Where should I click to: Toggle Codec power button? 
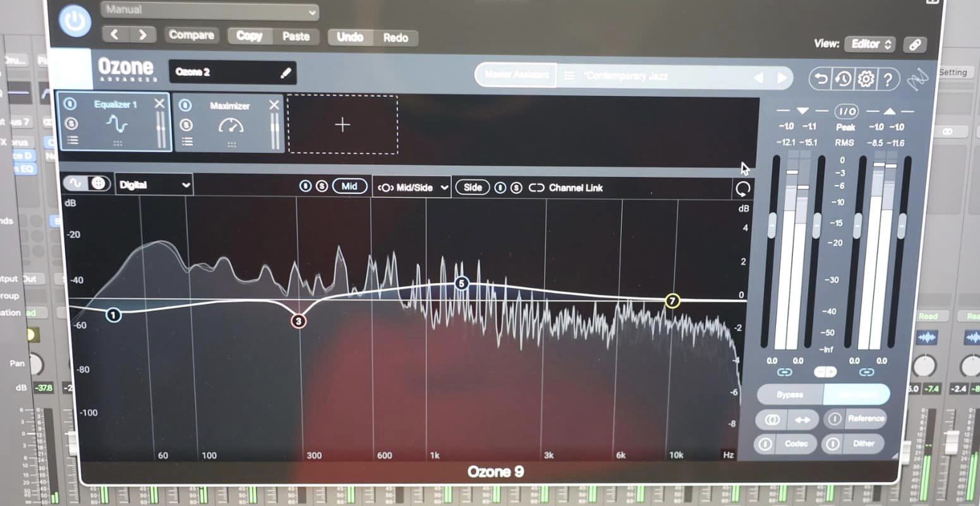(x=765, y=444)
